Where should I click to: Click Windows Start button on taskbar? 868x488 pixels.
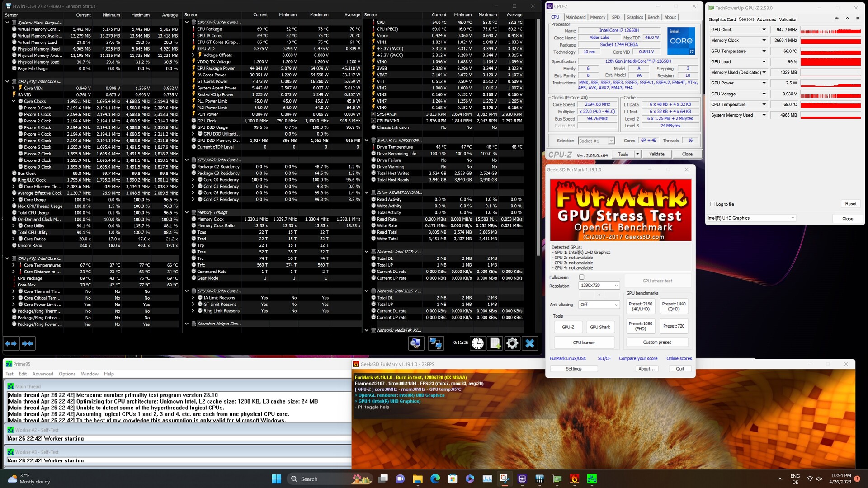click(277, 479)
